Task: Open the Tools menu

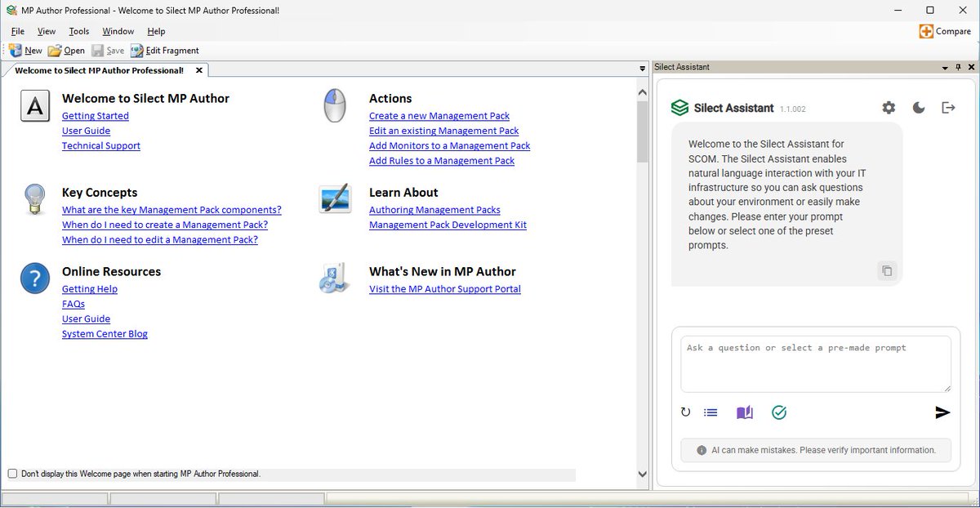Action: click(79, 31)
